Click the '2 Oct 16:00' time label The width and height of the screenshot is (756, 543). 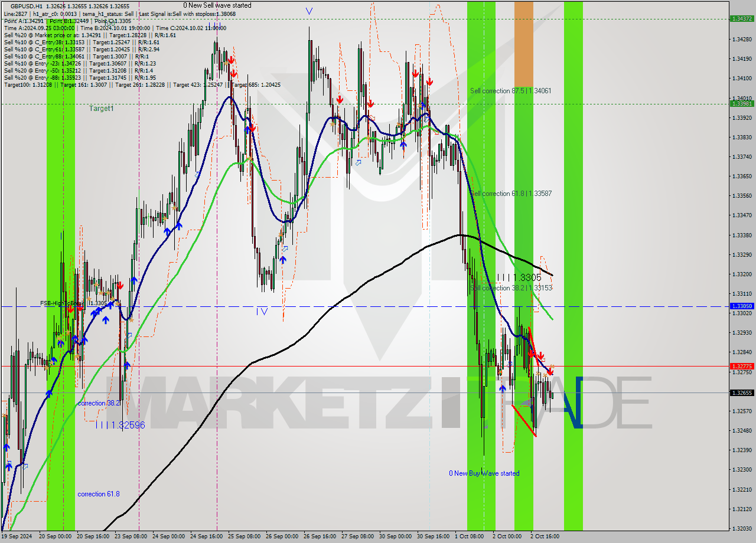click(545, 537)
